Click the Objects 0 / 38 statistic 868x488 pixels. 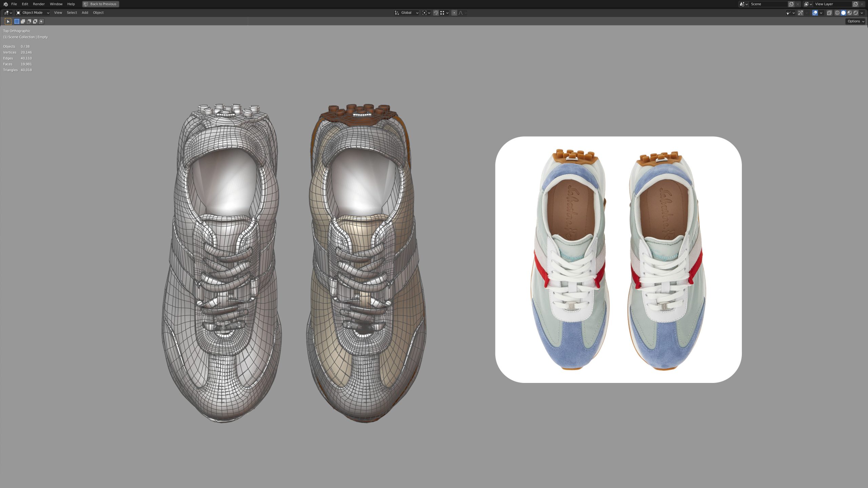(16, 46)
